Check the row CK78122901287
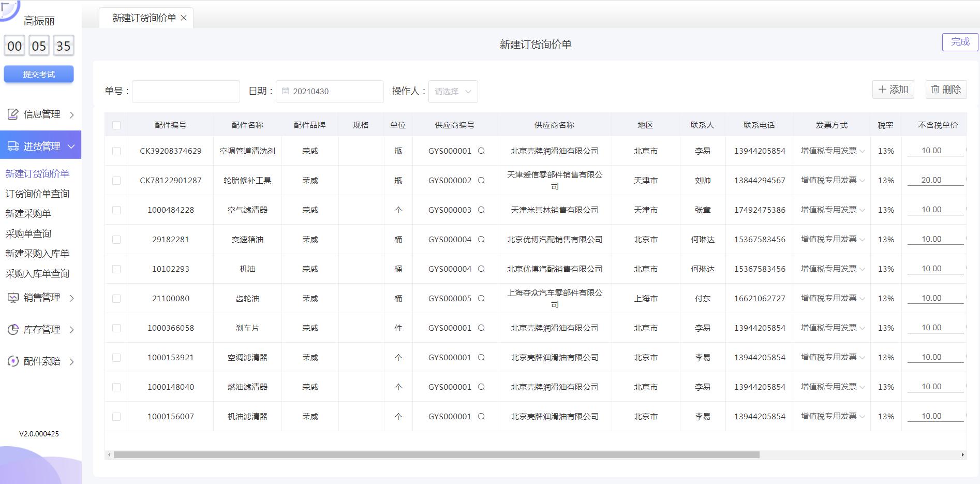Image resolution: width=980 pixels, height=484 pixels. [x=116, y=181]
